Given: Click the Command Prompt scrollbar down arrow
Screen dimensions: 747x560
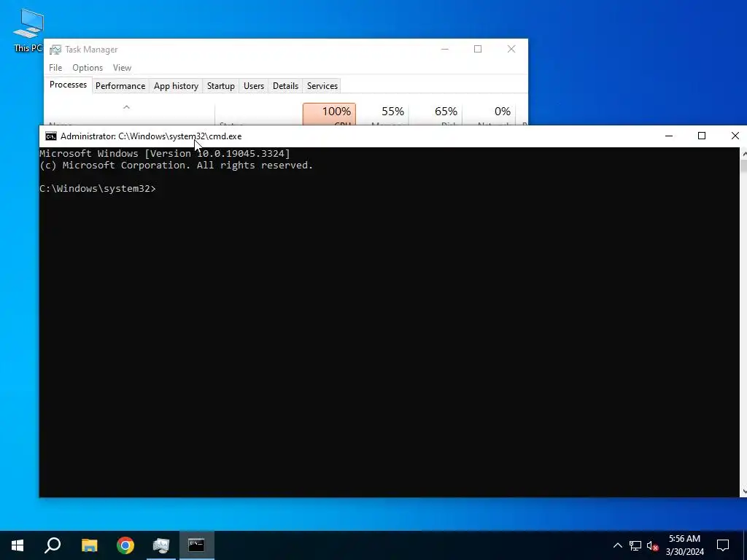Looking at the screenshot, I should 743,491.
